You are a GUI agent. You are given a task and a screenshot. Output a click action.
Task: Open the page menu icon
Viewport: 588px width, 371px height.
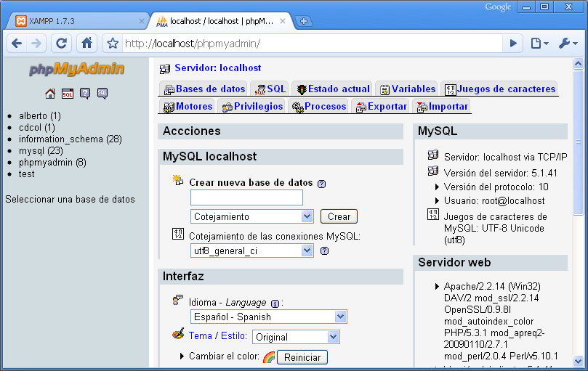(x=539, y=44)
